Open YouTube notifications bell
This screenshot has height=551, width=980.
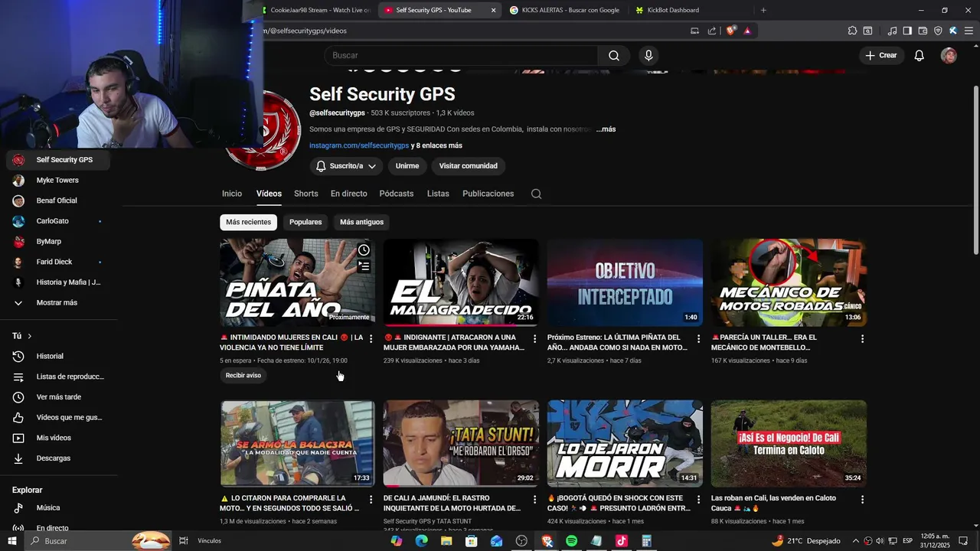[x=919, y=55]
